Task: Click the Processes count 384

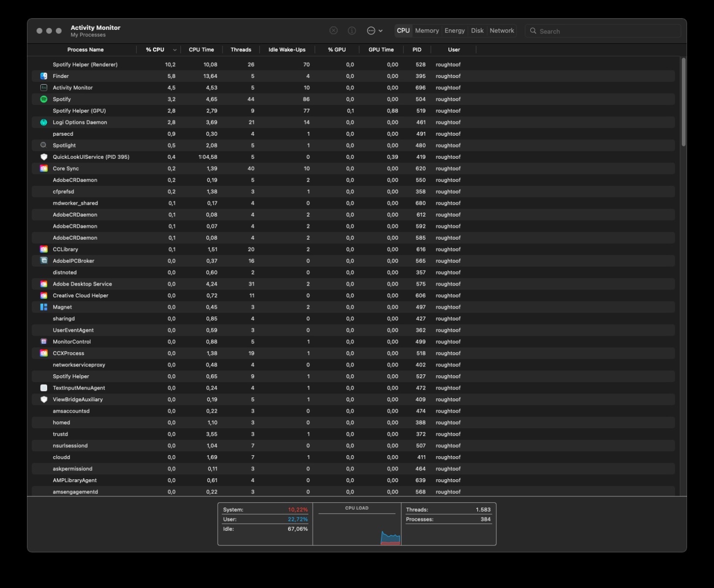Action: (486, 519)
